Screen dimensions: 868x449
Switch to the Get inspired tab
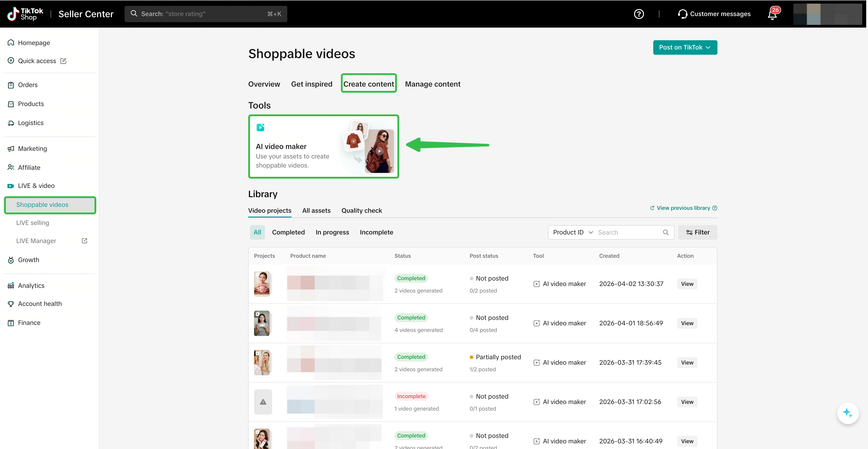point(311,84)
